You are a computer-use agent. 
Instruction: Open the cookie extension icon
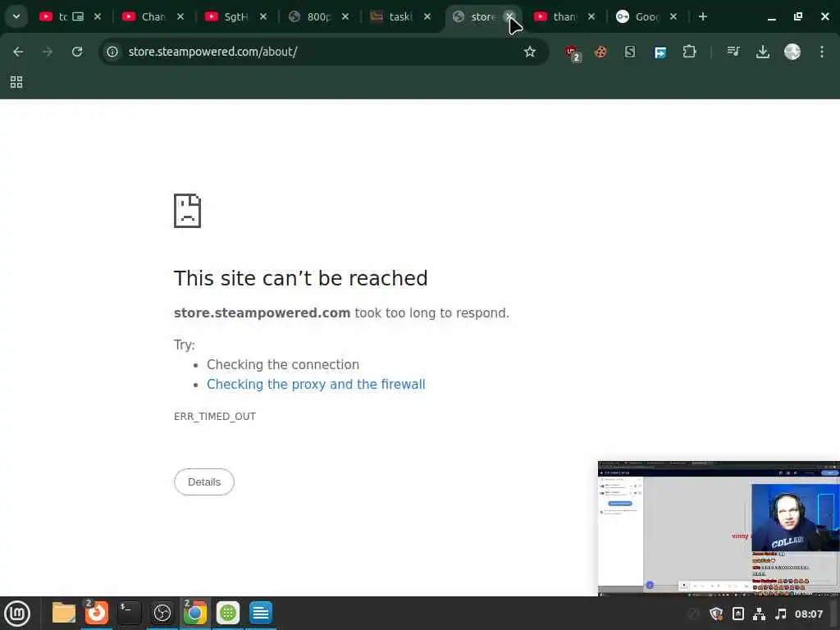click(x=600, y=52)
